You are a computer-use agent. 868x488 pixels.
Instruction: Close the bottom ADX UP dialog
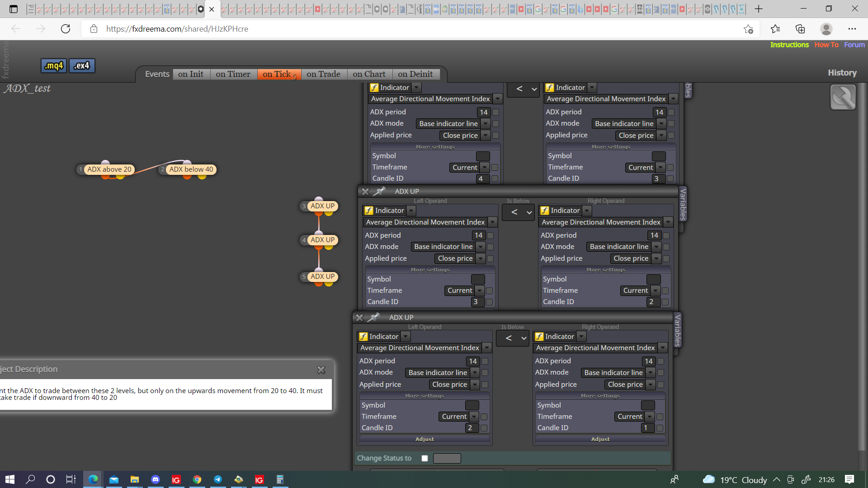click(359, 318)
